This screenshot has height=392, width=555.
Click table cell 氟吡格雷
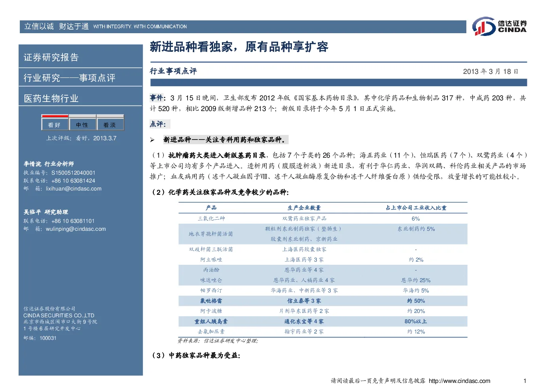[x=211, y=301]
